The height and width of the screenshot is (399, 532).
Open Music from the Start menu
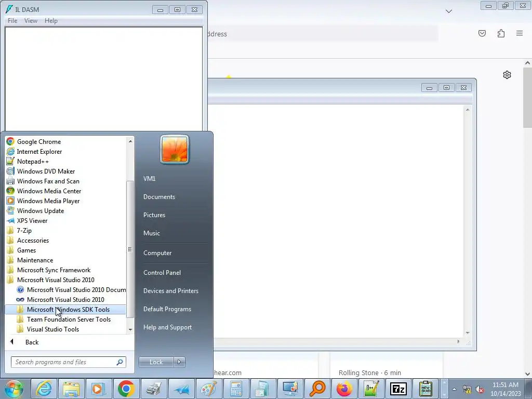click(151, 233)
